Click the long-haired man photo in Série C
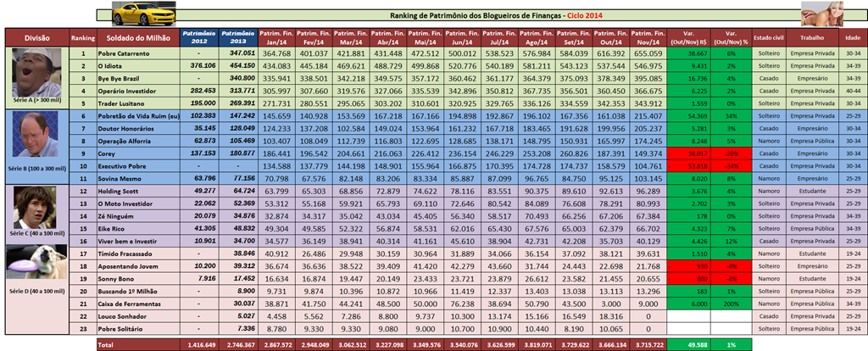 point(36,207)
